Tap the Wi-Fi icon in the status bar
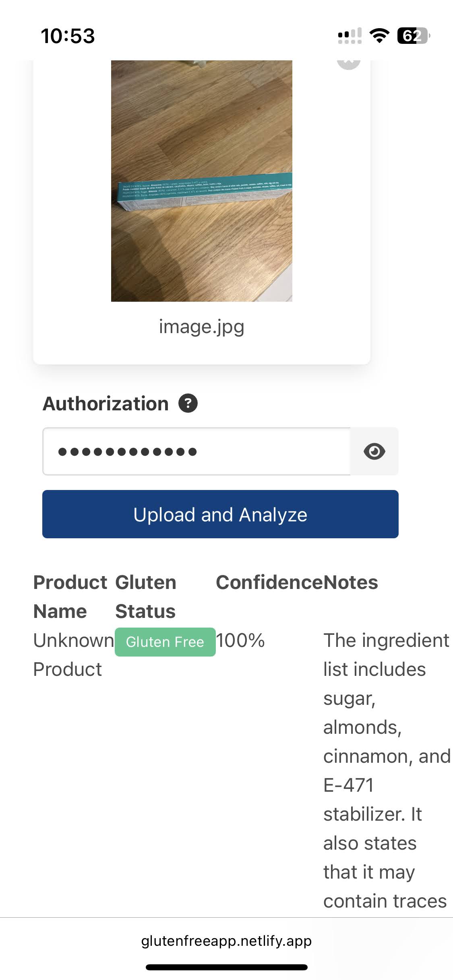Image resolution: width=453 pixels, height=980 pixels. pyautogui.click(x=379, y=36)
